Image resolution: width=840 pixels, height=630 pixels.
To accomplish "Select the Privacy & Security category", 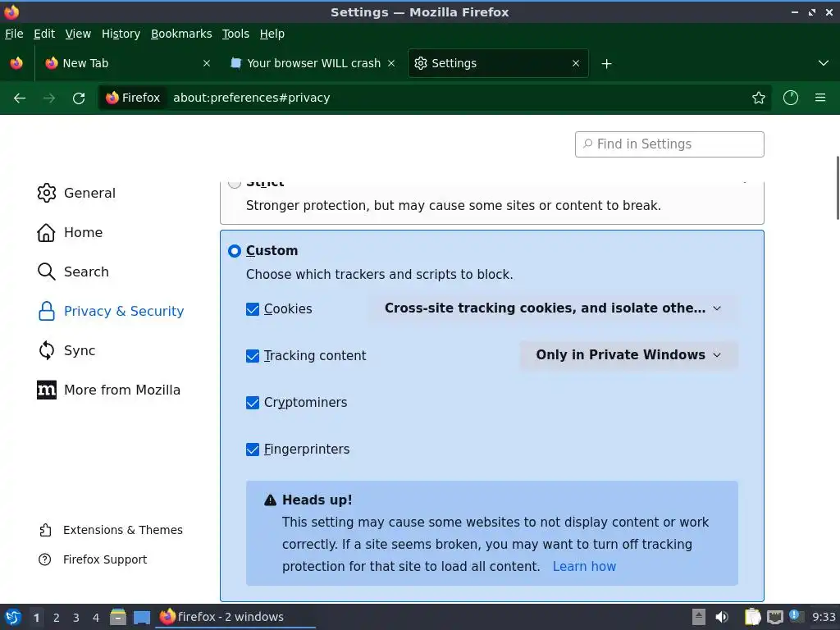I will click(111, 311).
